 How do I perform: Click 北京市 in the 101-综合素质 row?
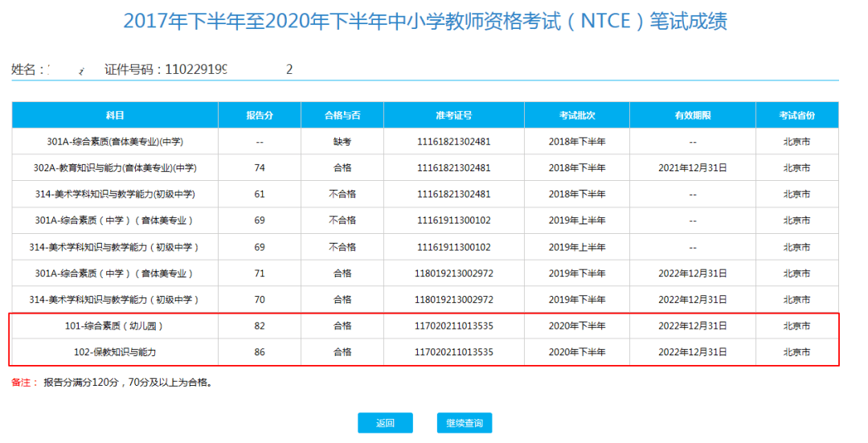[x=797, y=326]
